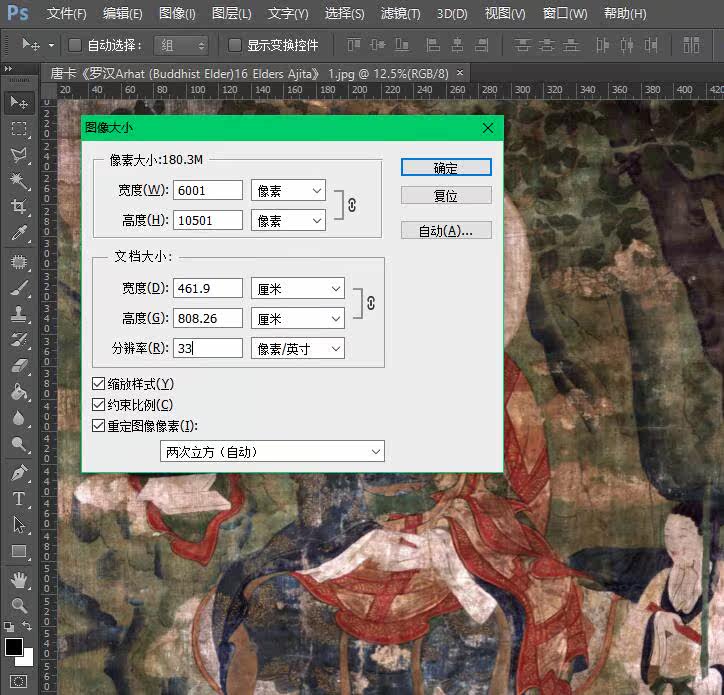
Task: Open the pixel height unit dropdown
Action: [288, 220]
